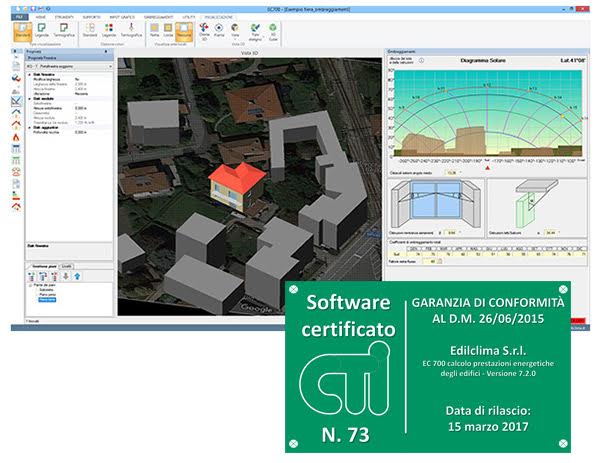Switch to the STRUMENTI ribbon tab
The image size is (600, 463).
(x=64, y=17)
